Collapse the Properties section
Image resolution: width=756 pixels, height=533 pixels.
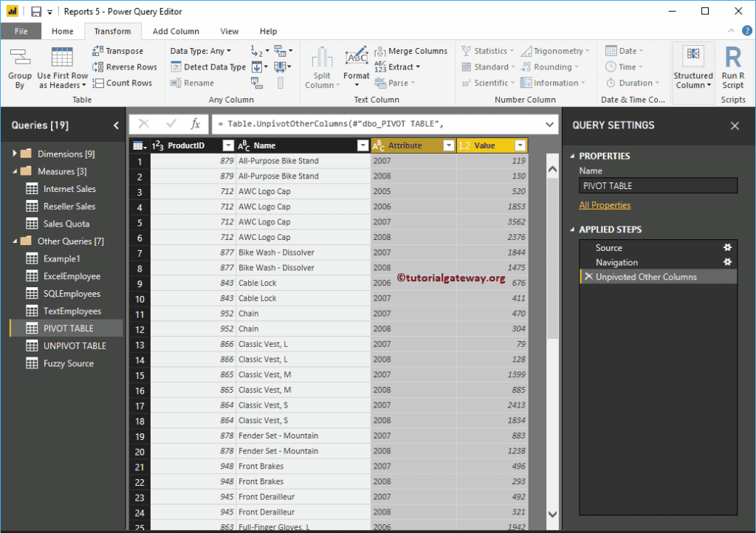(571, 157)
